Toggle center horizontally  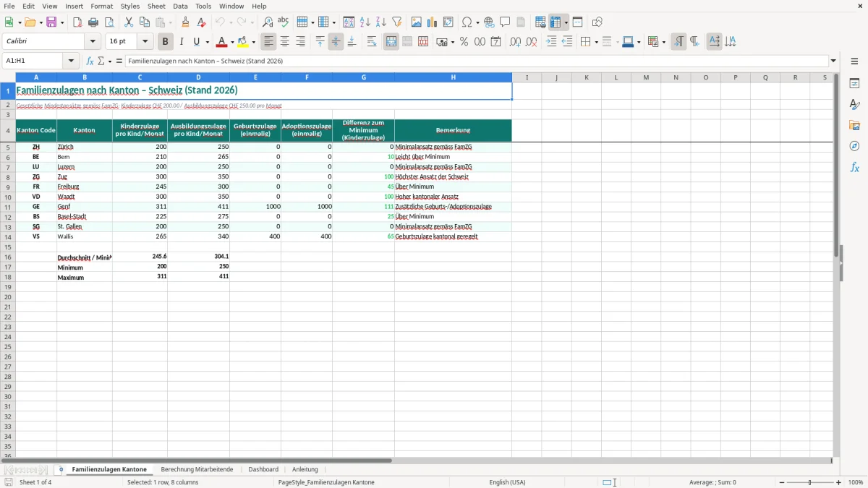285,42
